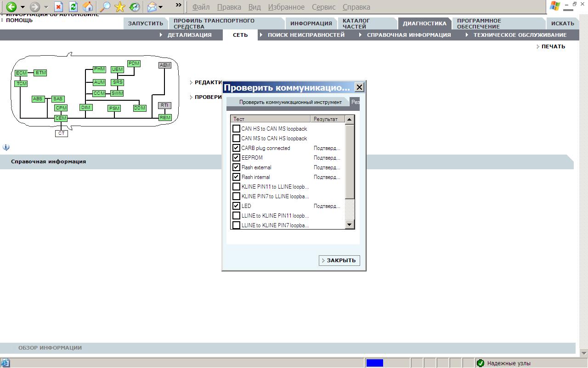Click the ПЕЧАТЬ link
The width and height of the screenshot is (588, 368).
point(553,46)
